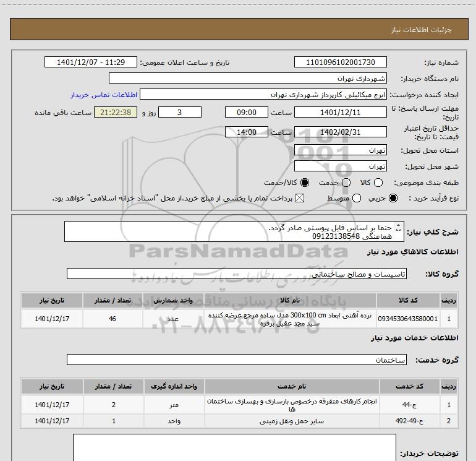Click the واحد شمارش column header
This screenshot has height=461, width=476.
coord(173,300)
